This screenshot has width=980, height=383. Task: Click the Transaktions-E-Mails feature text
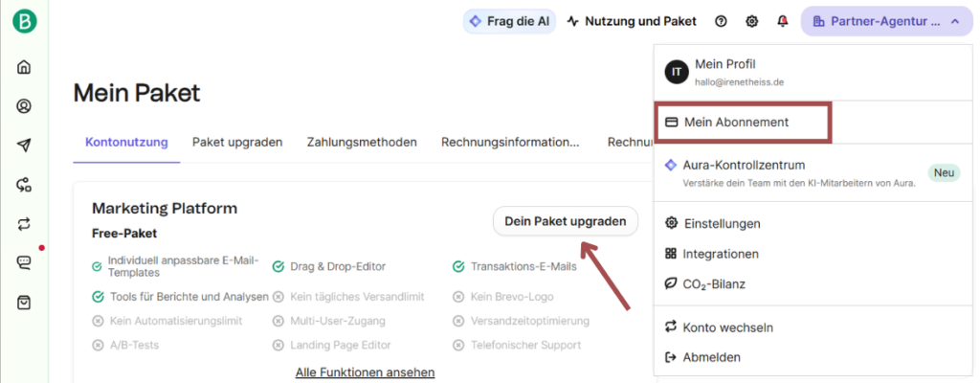tap(523, 266)
